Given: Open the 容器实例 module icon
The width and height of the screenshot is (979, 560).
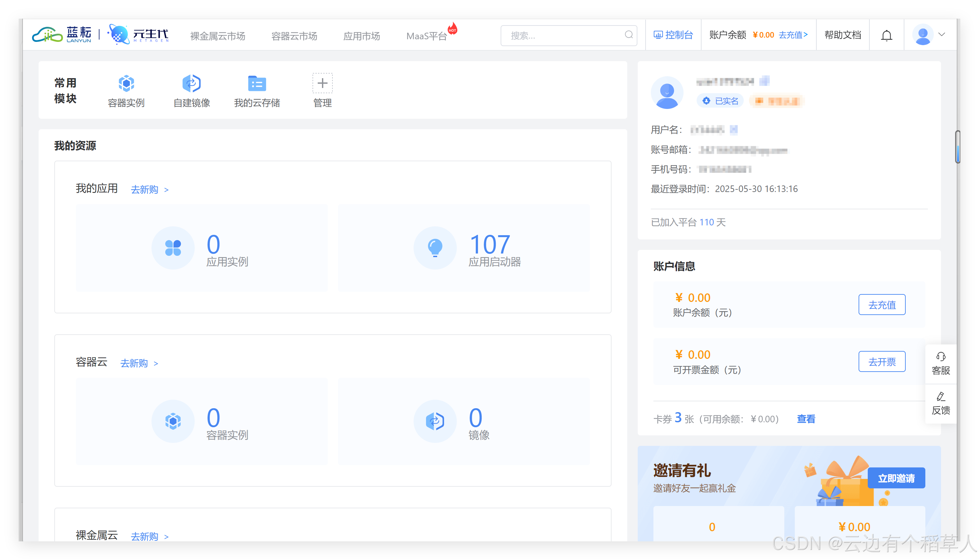Looking at the screenshot, I should pyautogui.click(x=126, y=83).
